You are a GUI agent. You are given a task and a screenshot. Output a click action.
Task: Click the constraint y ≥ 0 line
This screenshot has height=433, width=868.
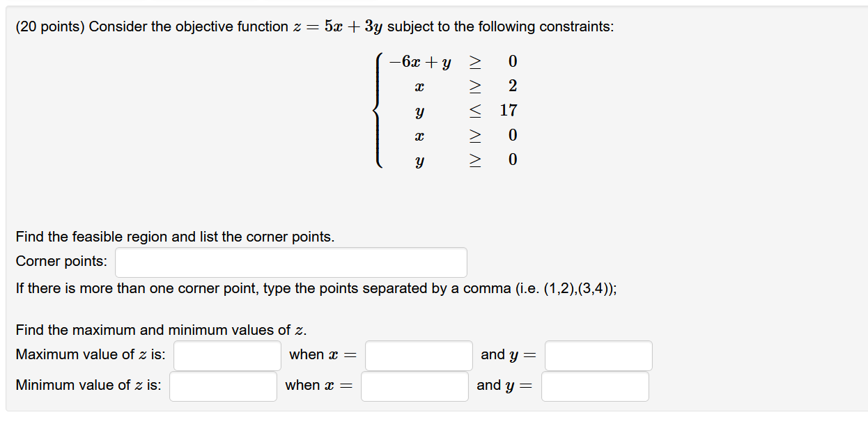(465, 160)
